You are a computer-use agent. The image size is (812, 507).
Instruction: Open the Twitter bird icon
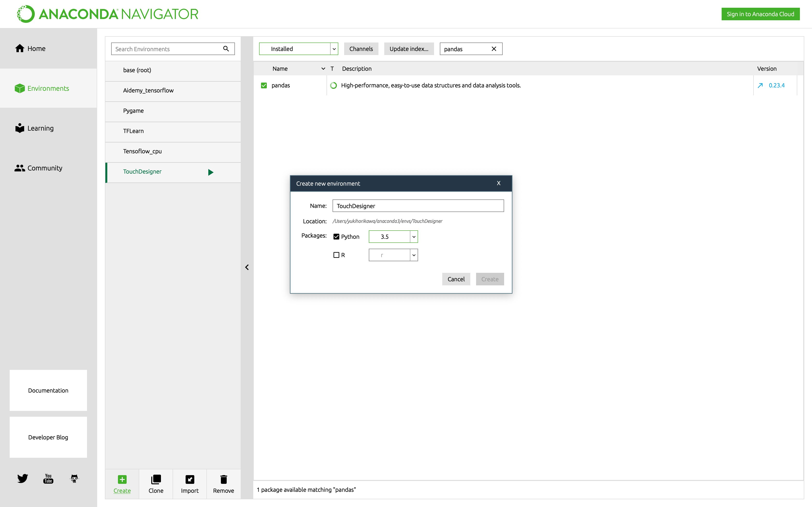[x=22, y=478]
